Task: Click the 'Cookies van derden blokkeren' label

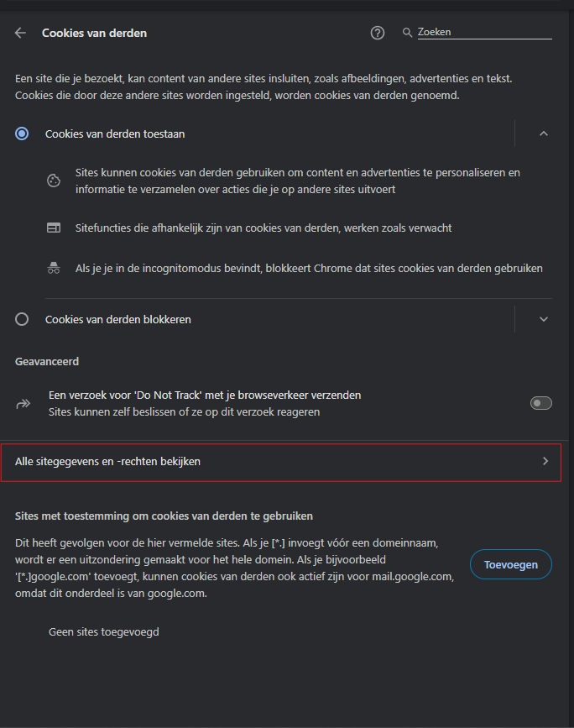Action: point(117,319)
